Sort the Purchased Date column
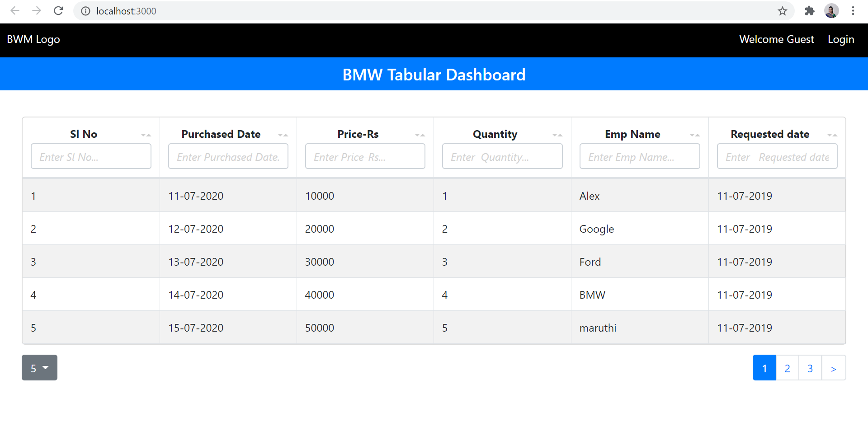The width and height of the screenshot is (868, 422). click(x=283, y=134)
